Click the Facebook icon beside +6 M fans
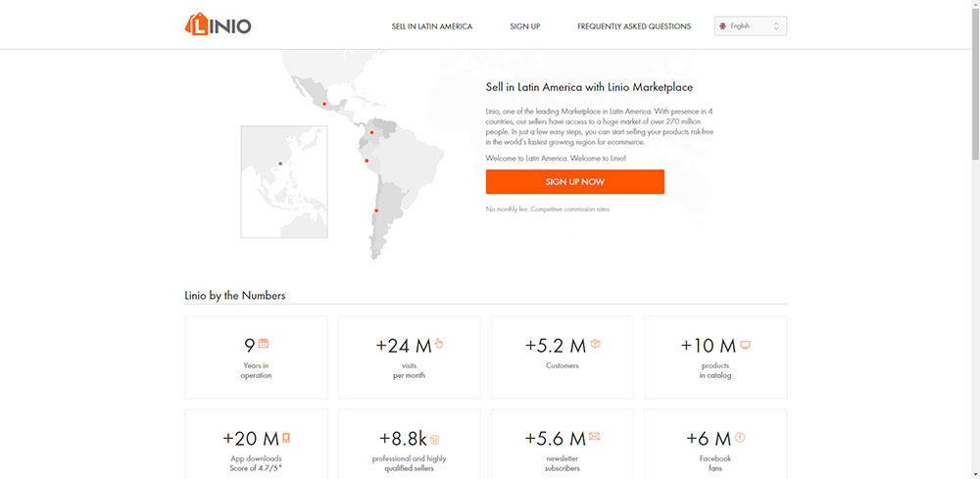This screenshot has height=479, width=980. [740, 438]
